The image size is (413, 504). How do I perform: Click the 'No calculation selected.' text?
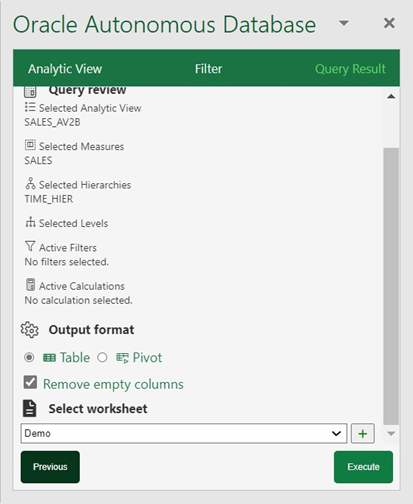78,300
